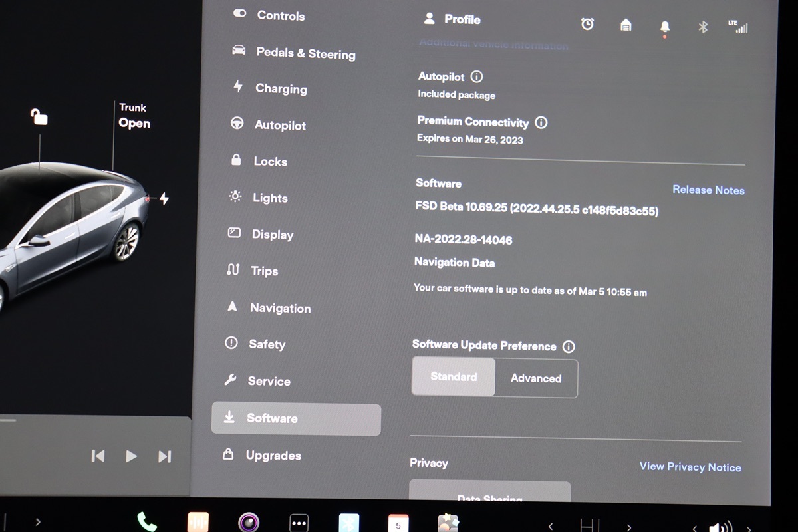Select Advanced software update preference
This screenshot has width=798, height=532.
tap(536, 378)
